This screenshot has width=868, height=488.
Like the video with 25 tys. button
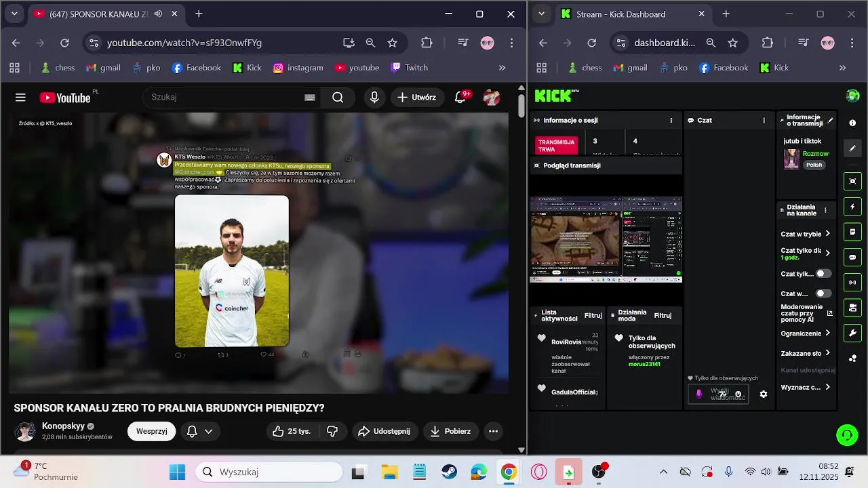291,431
